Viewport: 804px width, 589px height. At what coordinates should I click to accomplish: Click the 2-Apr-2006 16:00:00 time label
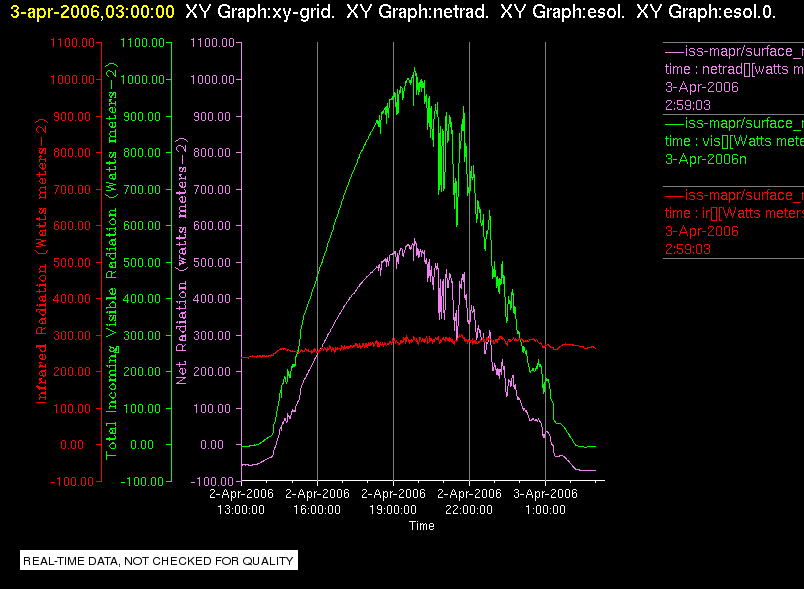pyautogui.click(x=317, y=501)
